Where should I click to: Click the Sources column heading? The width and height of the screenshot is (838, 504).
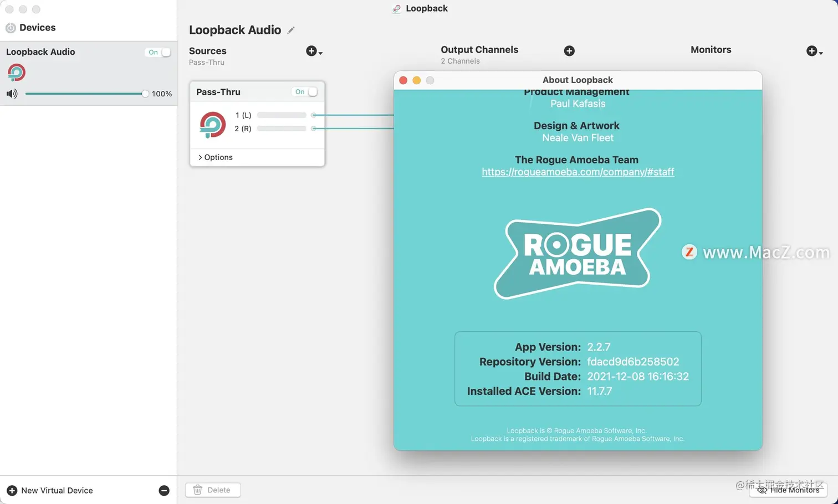pos(208,51)
